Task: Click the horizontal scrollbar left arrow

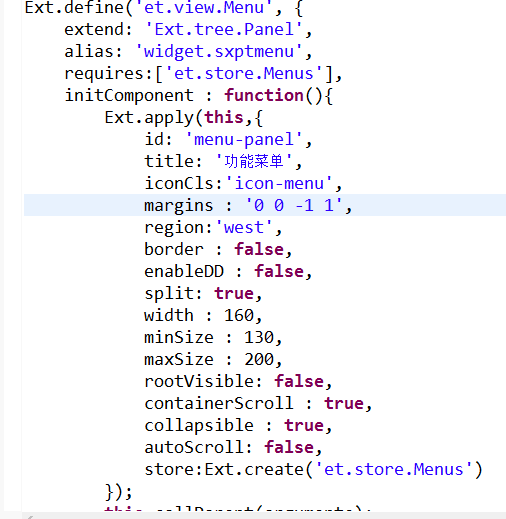Action: click(30, 516)
